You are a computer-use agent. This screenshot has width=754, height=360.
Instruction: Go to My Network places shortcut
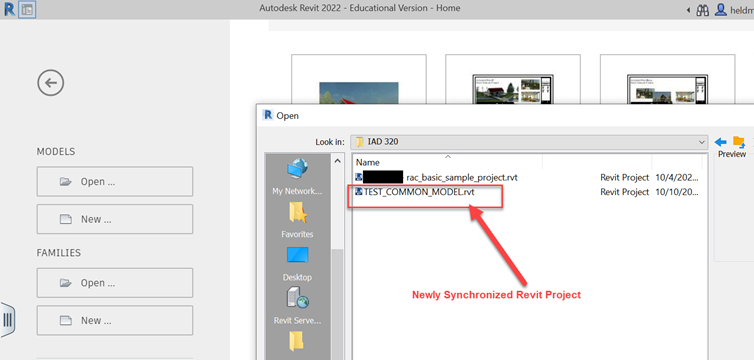point(297,177)
